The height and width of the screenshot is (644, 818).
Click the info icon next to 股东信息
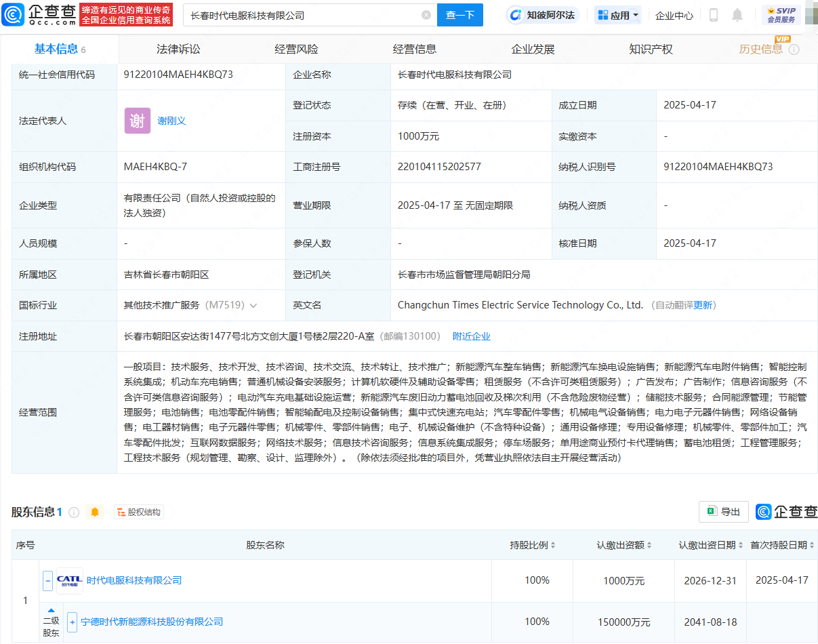[74, 512]
